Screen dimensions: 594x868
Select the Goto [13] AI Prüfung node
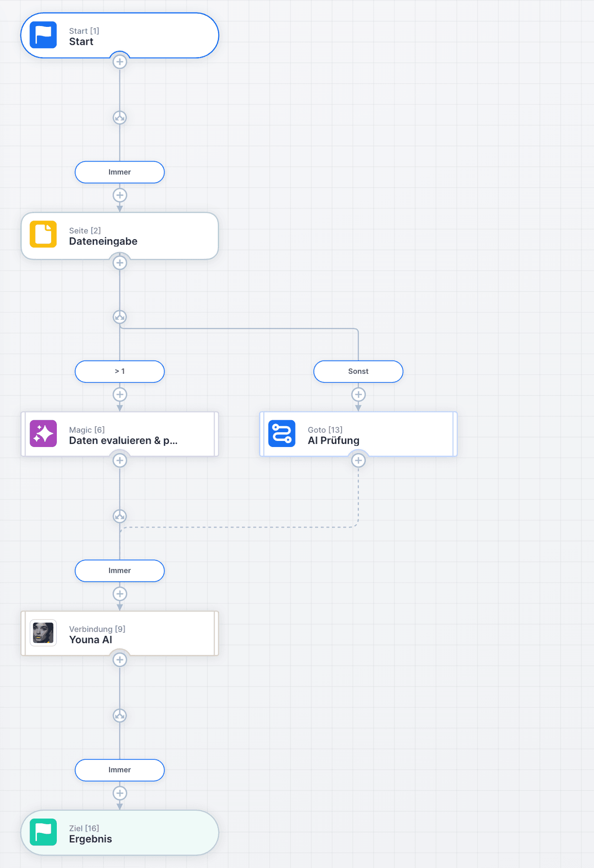click(358, 434)
